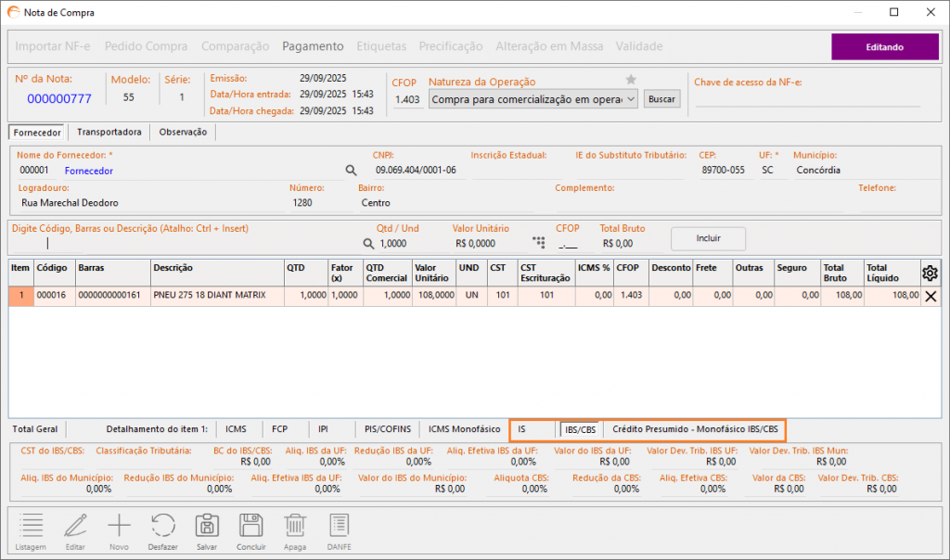Image resolution: width=950 pixels, height=560 pixels.
Task: Search supplier using magnifier icon
Action: coord(351,171)
